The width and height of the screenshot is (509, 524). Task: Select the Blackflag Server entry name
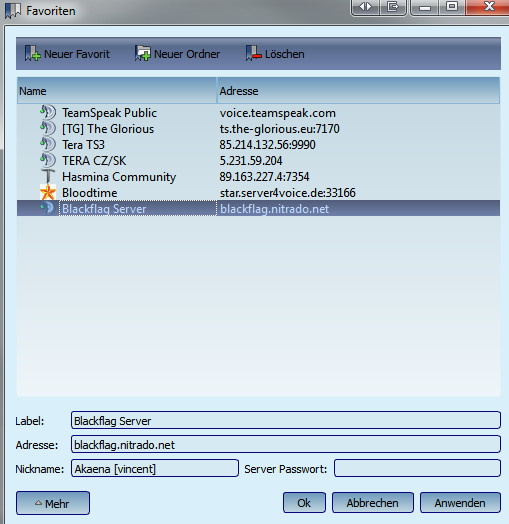pos(104,209)
